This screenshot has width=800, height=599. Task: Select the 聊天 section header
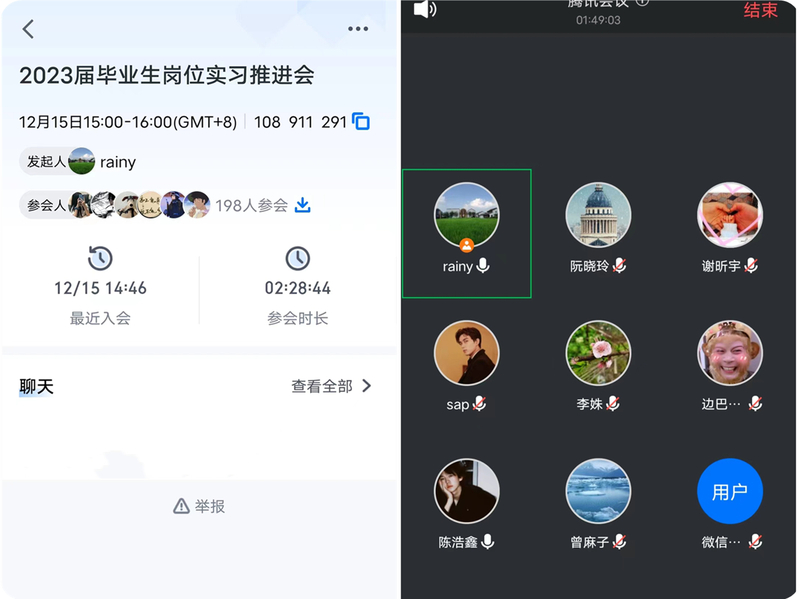tap(36, 385)
